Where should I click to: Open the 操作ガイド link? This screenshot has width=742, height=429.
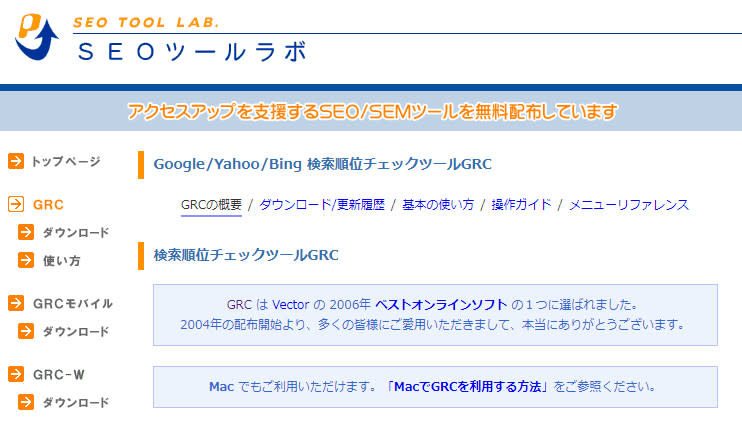click(521, 205)
